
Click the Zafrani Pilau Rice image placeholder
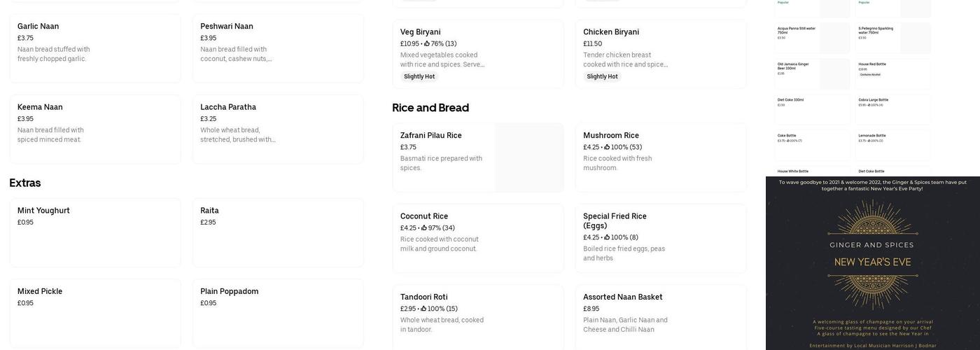528,157
